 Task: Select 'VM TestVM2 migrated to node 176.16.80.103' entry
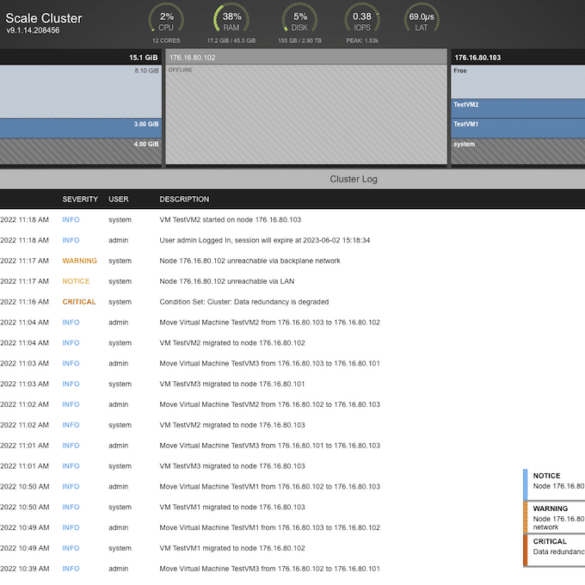click(232, 425)
